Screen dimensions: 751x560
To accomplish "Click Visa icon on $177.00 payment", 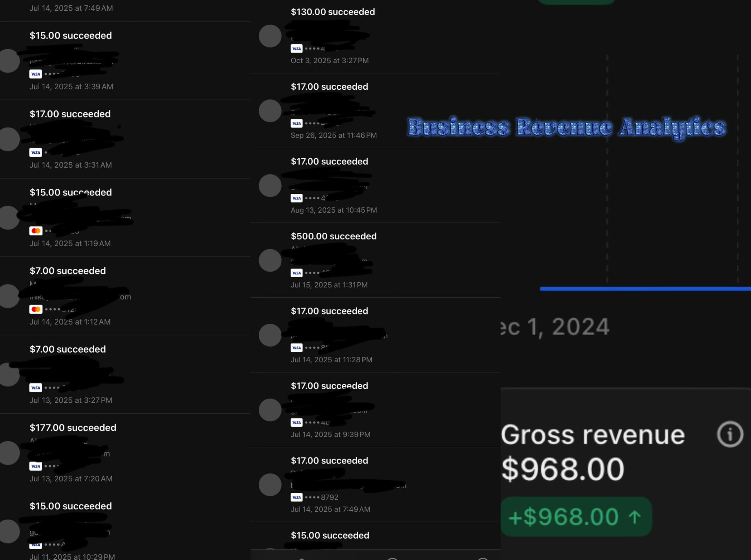I will coord(35,466).
